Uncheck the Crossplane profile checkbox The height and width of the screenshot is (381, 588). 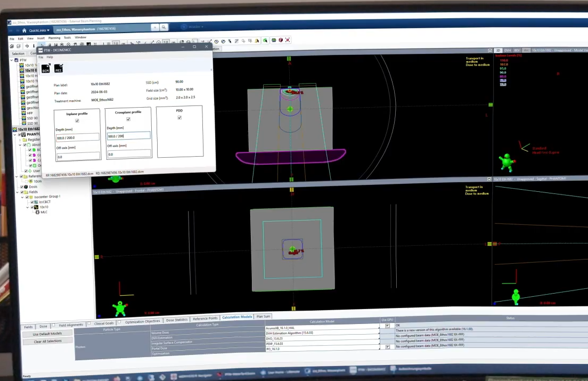point(128,119)
